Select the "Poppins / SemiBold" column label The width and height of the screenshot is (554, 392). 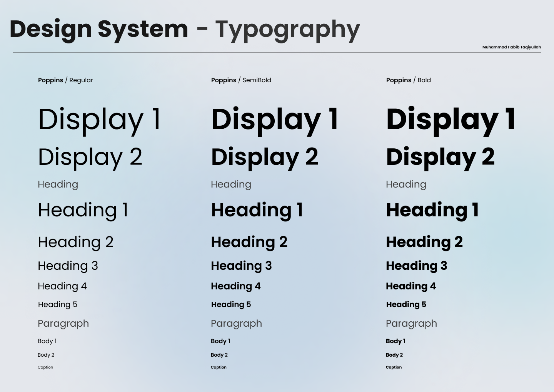pos(241,80)
